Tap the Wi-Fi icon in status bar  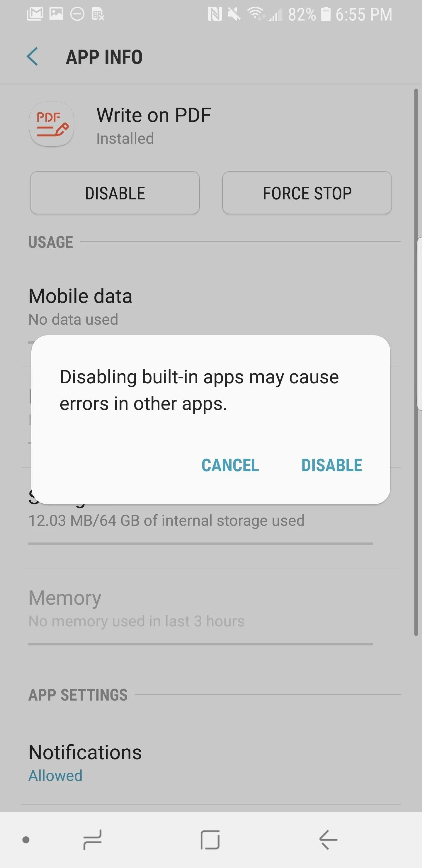coord(256,14)
